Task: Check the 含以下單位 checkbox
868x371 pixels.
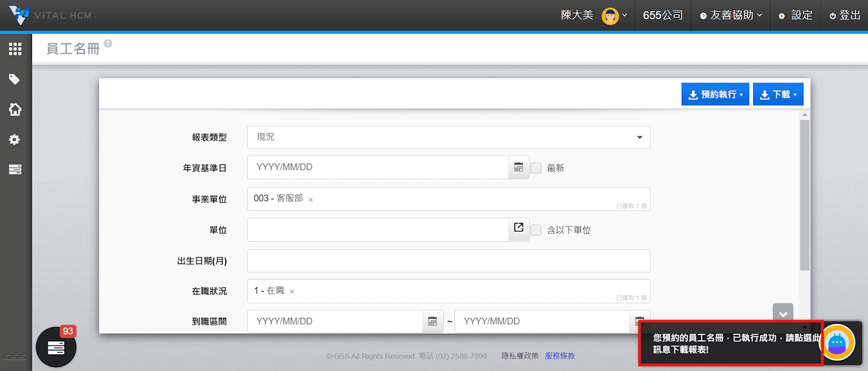Action: click(x=536, y=230)
